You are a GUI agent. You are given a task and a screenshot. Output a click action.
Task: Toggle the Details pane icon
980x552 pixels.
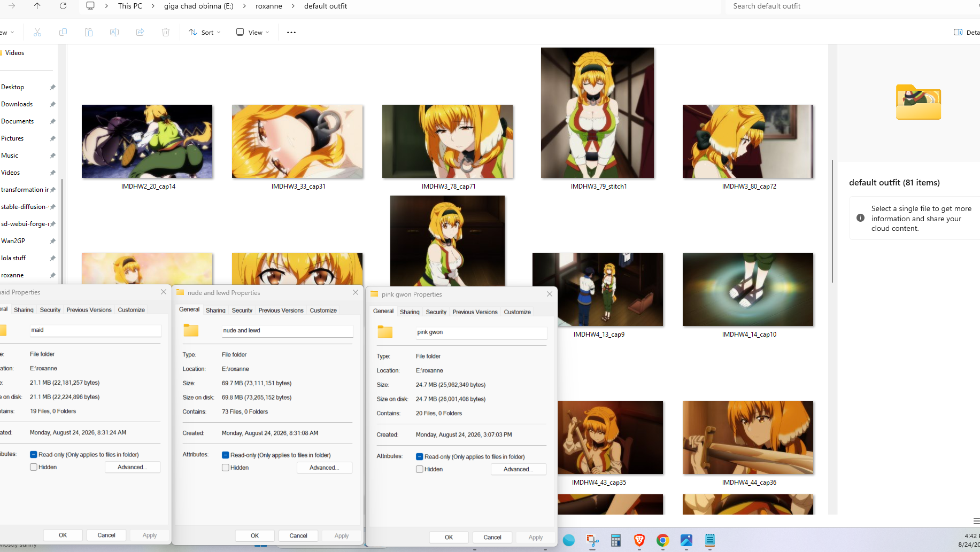point(958,32)
